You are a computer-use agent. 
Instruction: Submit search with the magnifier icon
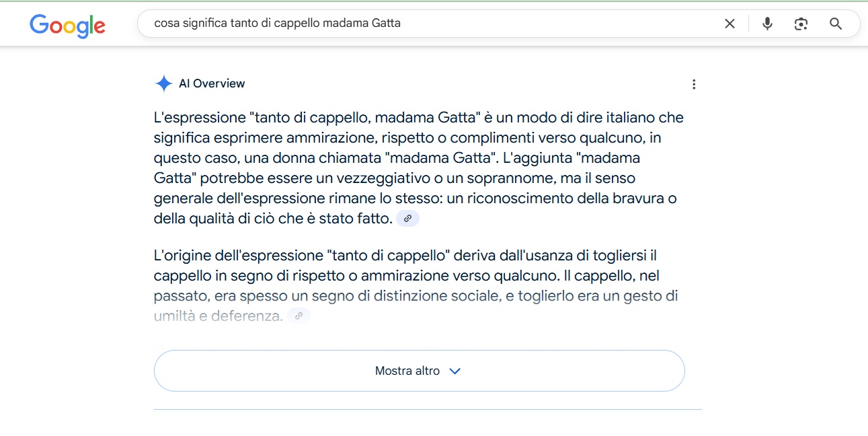(x=836, y=24)
